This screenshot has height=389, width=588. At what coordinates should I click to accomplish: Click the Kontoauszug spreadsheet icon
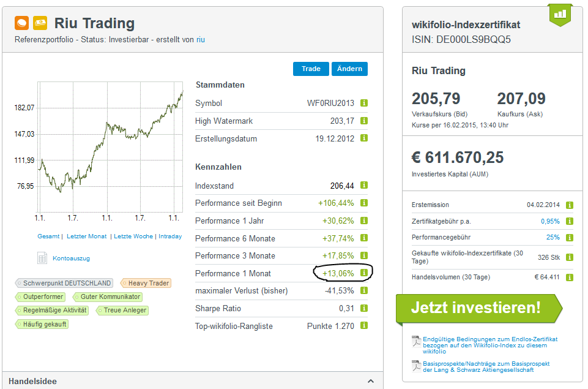click(42, 258)
